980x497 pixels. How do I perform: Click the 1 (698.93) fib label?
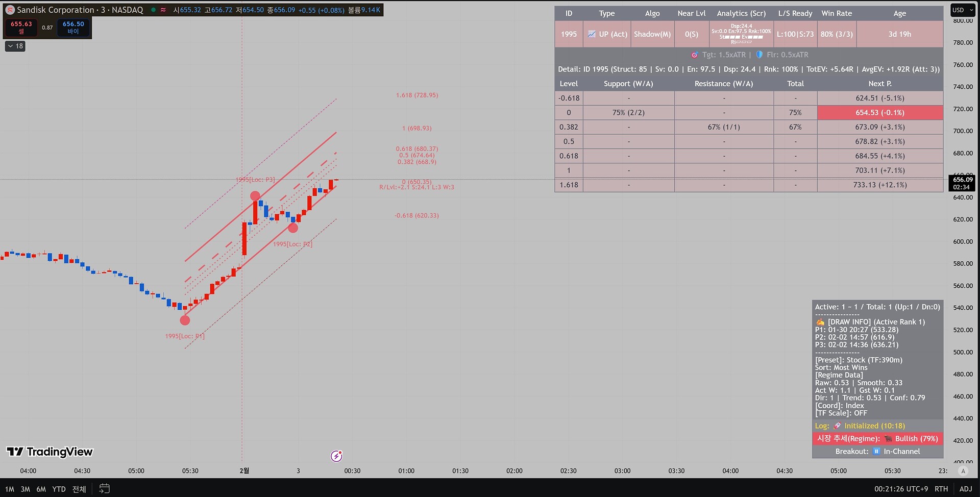417,129
